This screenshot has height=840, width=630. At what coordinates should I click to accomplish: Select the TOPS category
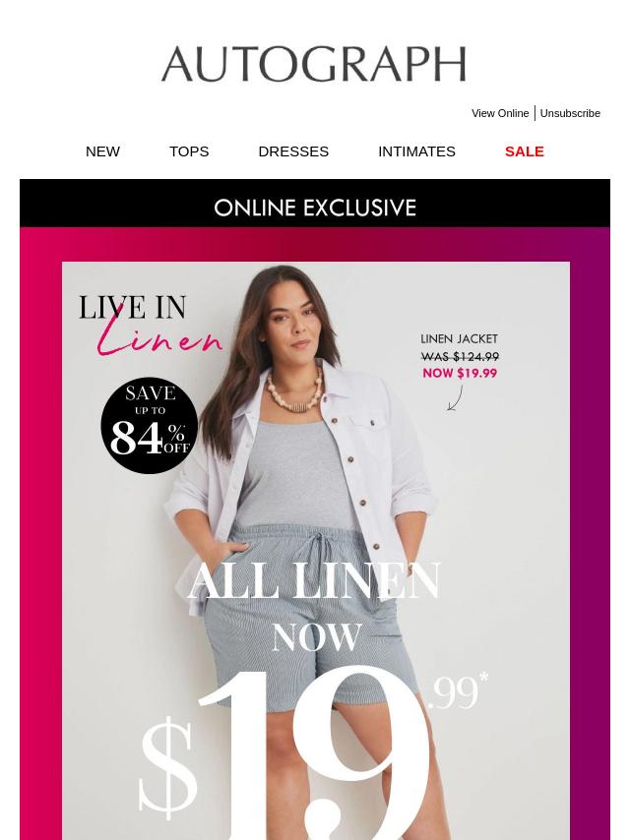click(x=189, y=151)
